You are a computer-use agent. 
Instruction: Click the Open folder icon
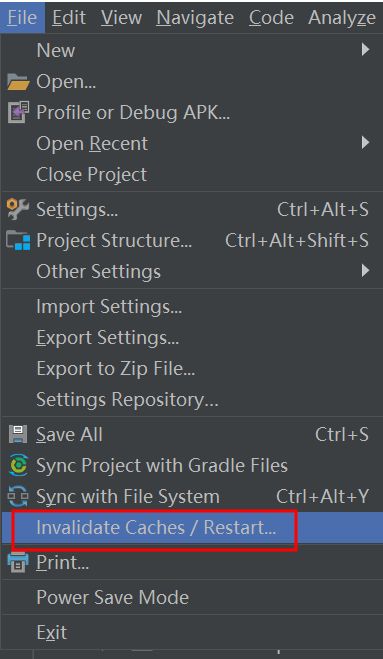click(18, 82)
